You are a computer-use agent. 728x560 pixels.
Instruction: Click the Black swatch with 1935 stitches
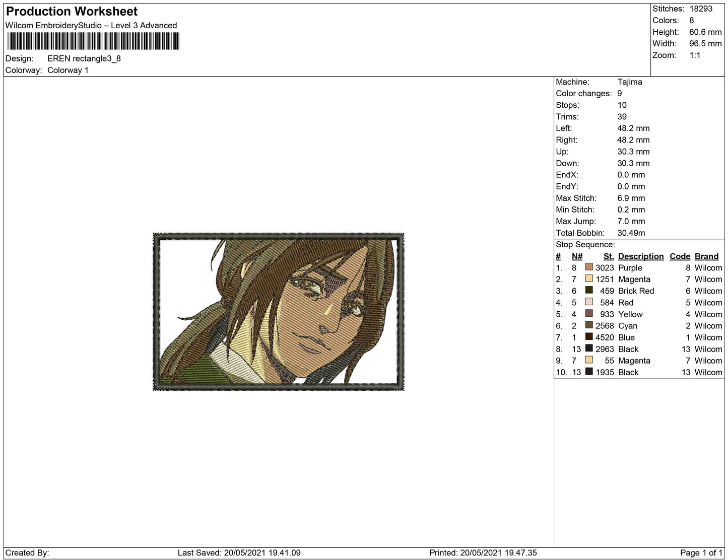tap(589, 371)
